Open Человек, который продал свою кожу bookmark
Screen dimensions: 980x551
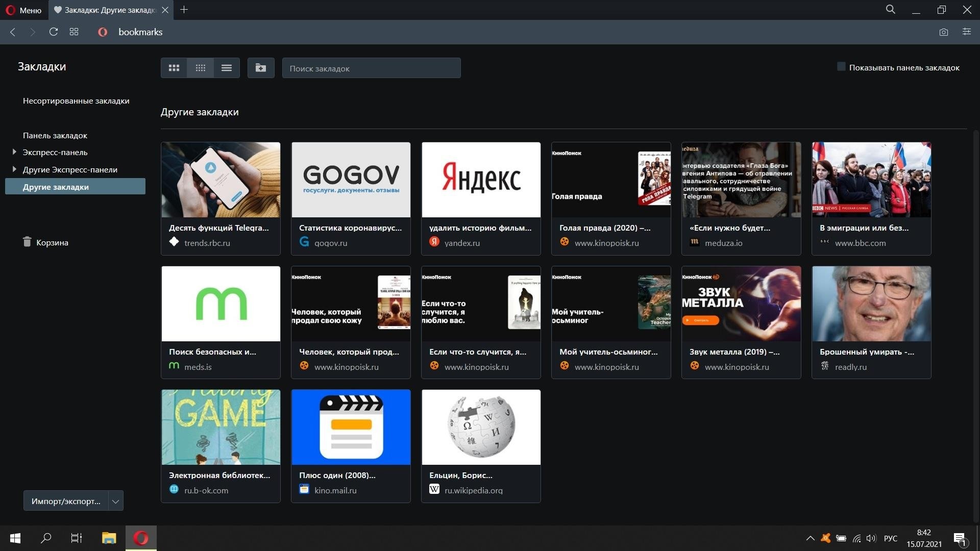(x=351, y=322)
